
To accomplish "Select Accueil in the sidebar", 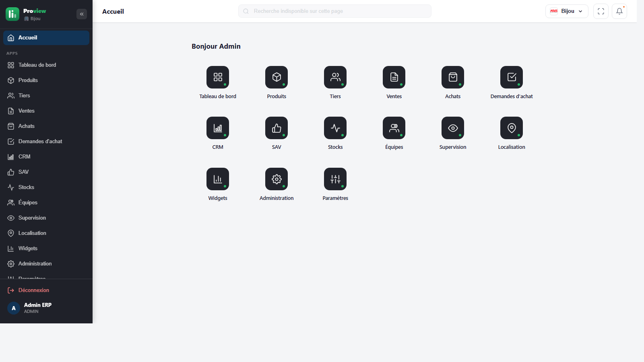I will (46, 38).
